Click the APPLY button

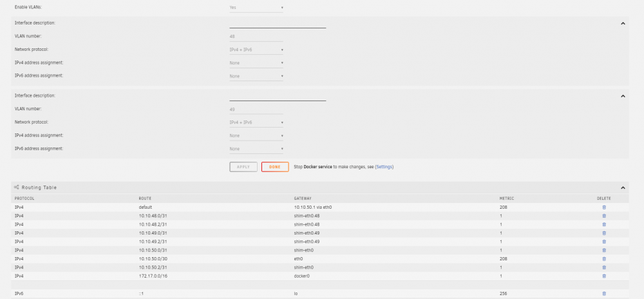(x=243, y=167)
